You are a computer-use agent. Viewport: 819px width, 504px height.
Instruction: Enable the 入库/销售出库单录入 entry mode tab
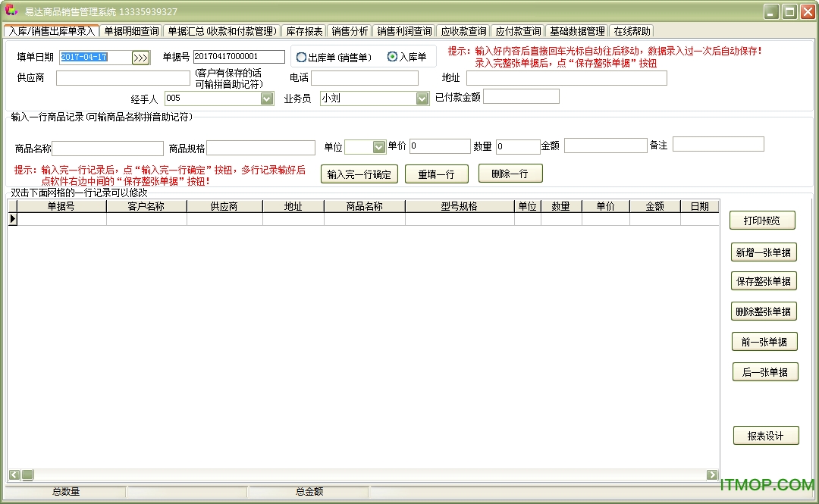[x=52, y=31]
